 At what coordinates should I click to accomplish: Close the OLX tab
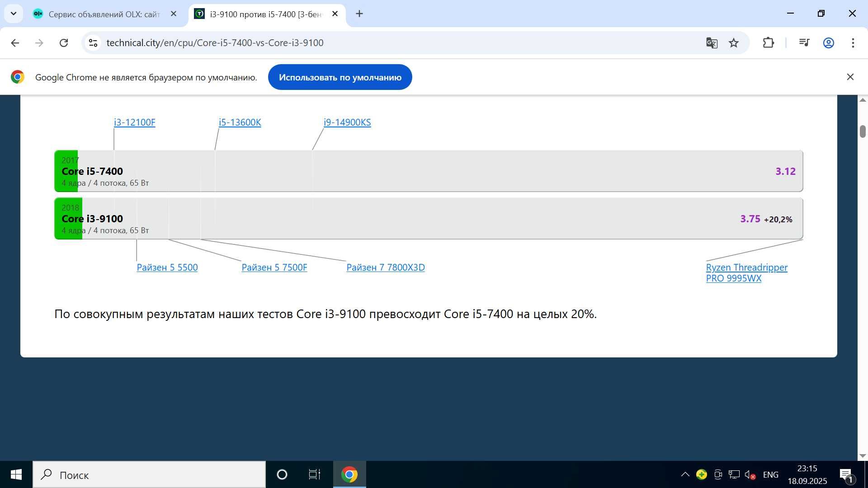[x=174, y=14]
